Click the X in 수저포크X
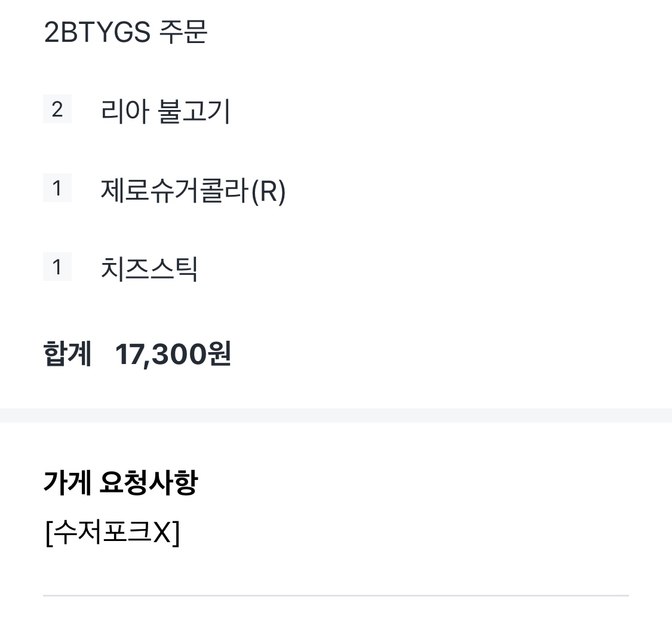Screen dimensions: 672x636 (162, 532)
